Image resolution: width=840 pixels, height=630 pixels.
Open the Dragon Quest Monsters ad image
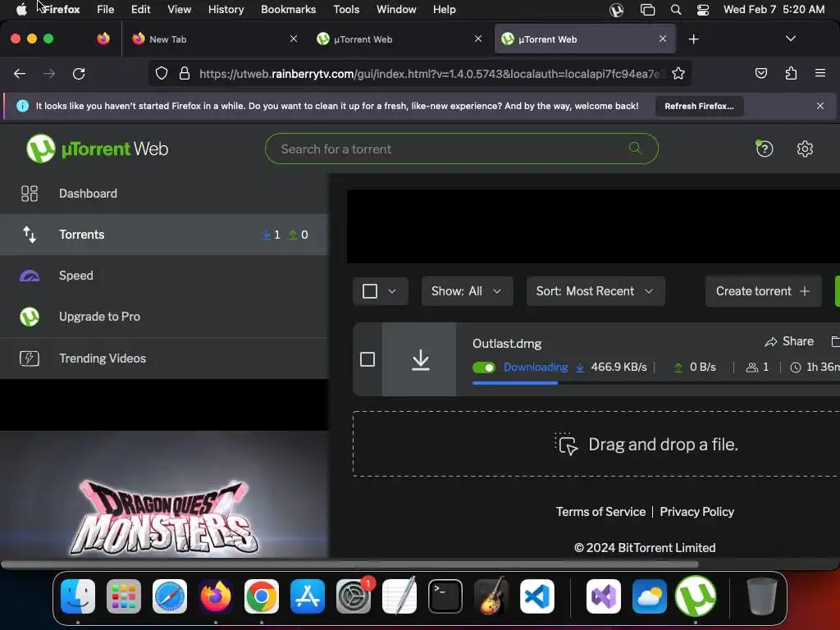click(x=164, y=494)
